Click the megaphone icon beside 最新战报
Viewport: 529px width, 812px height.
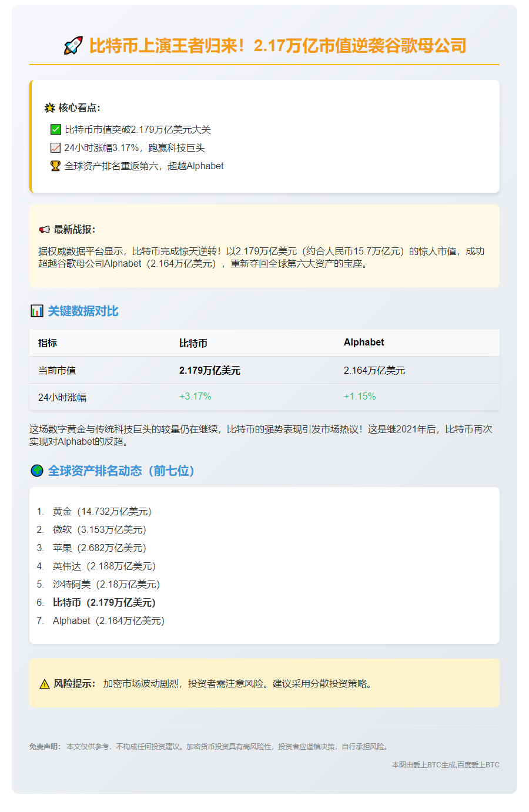pyautogui.click(x=45, y=230)
